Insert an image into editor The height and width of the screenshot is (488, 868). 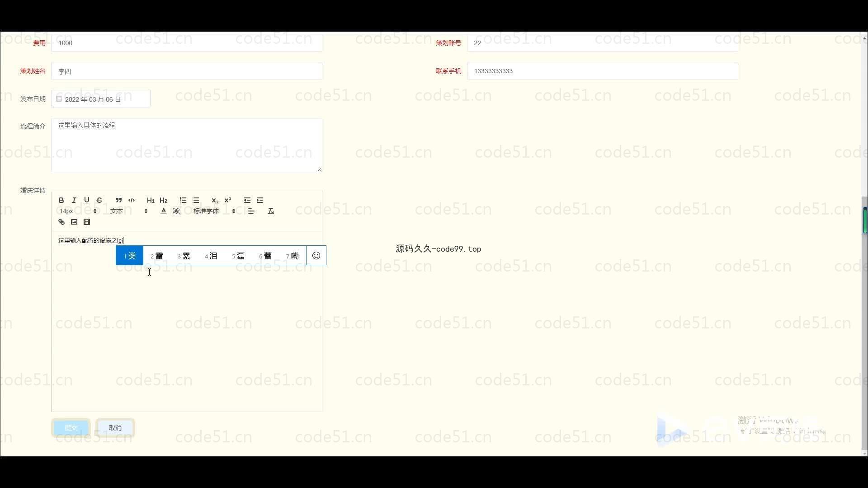(74, 222)
